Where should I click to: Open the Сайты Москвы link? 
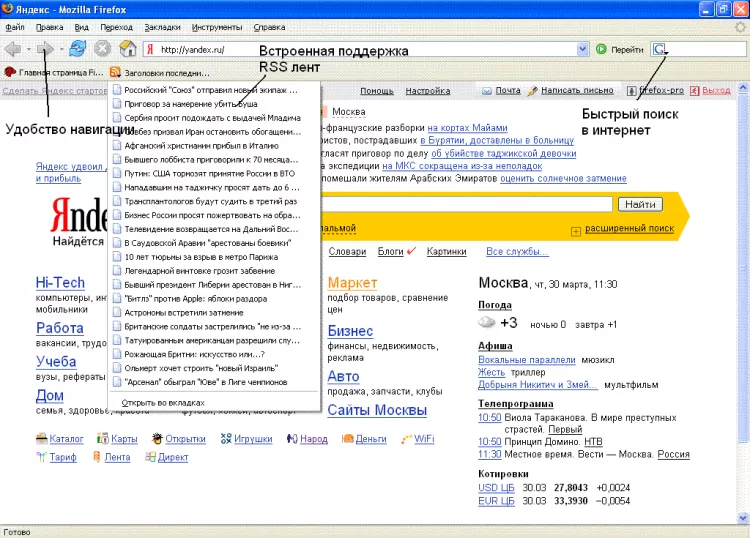point(377,410)
